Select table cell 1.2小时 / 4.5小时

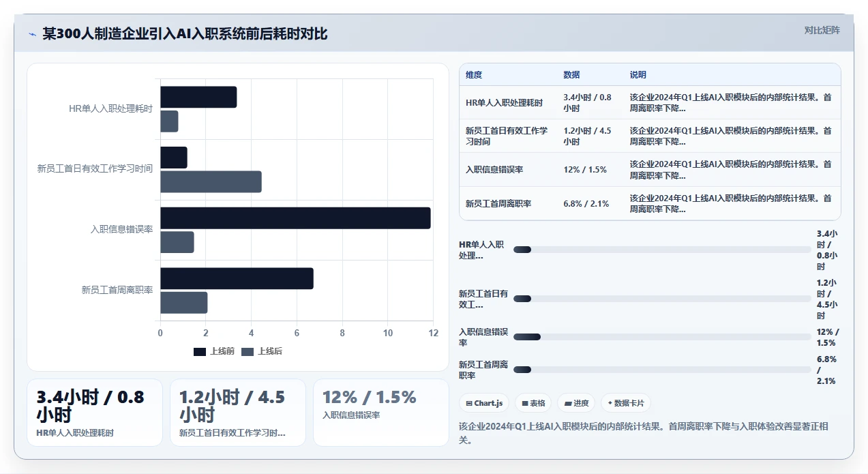590,136
